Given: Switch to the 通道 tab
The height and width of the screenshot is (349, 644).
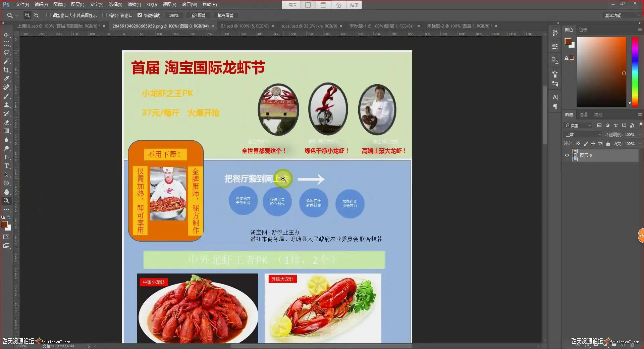Looking at the screenshot, I should (x=583, y=115).
